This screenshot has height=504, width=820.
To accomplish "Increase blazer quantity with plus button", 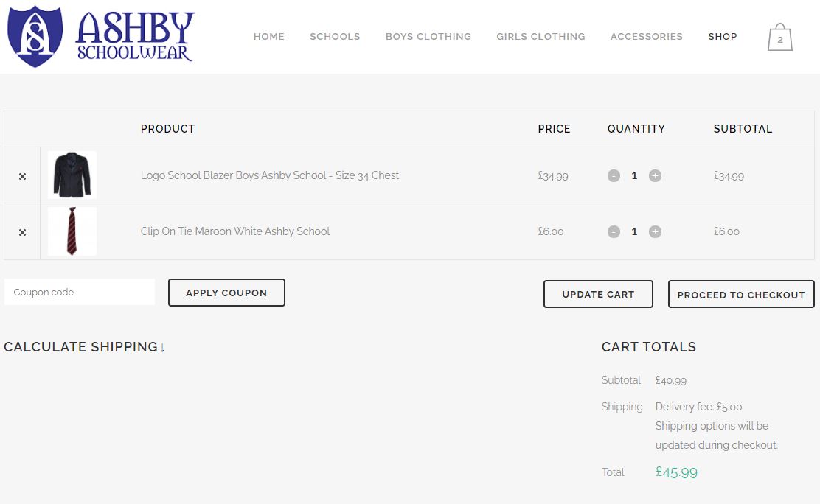I will coord(655,175).
